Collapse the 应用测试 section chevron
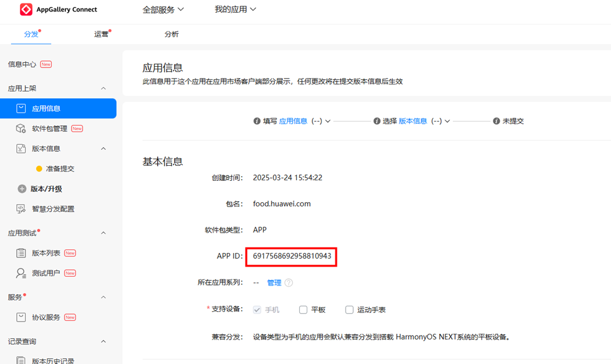This screenshot has width=611, height=364. tap(103, 233)
